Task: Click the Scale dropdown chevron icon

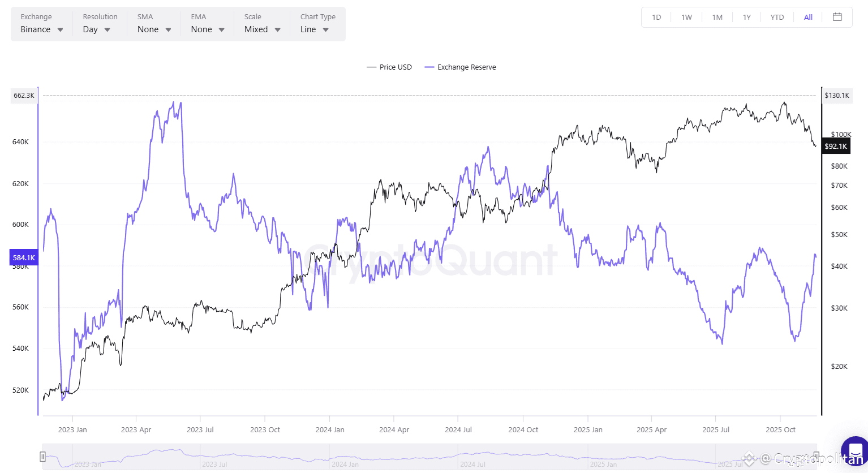Action: point(277,29)
